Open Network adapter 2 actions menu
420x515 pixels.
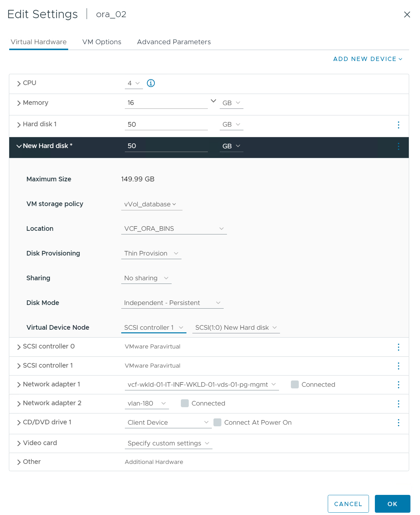click(x=398, y=404)
